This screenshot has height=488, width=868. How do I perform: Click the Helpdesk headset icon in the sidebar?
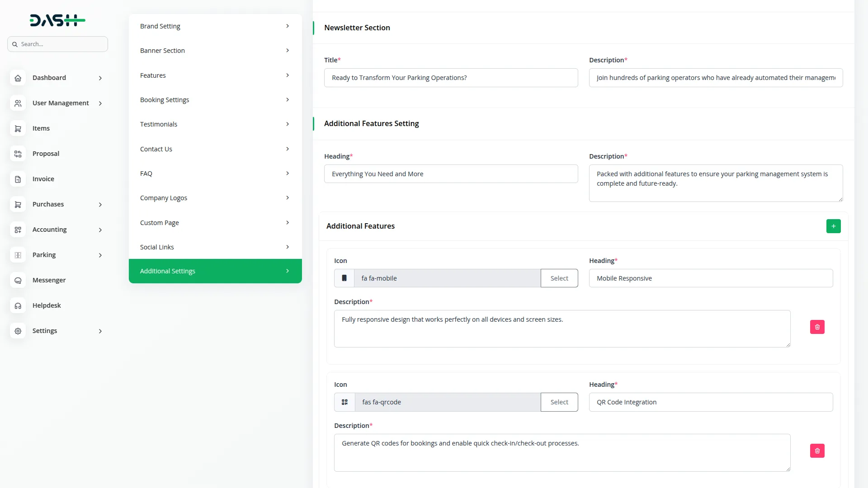click(18, 305)
